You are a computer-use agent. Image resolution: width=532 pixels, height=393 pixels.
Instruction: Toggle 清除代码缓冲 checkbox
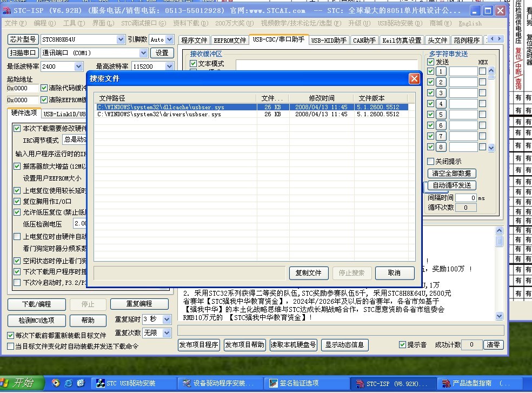click(44, 88)
